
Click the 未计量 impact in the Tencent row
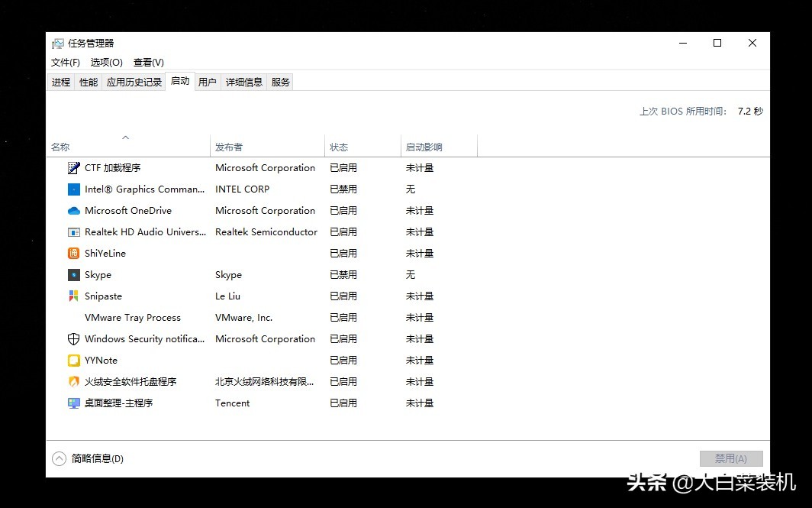[420, 403]
